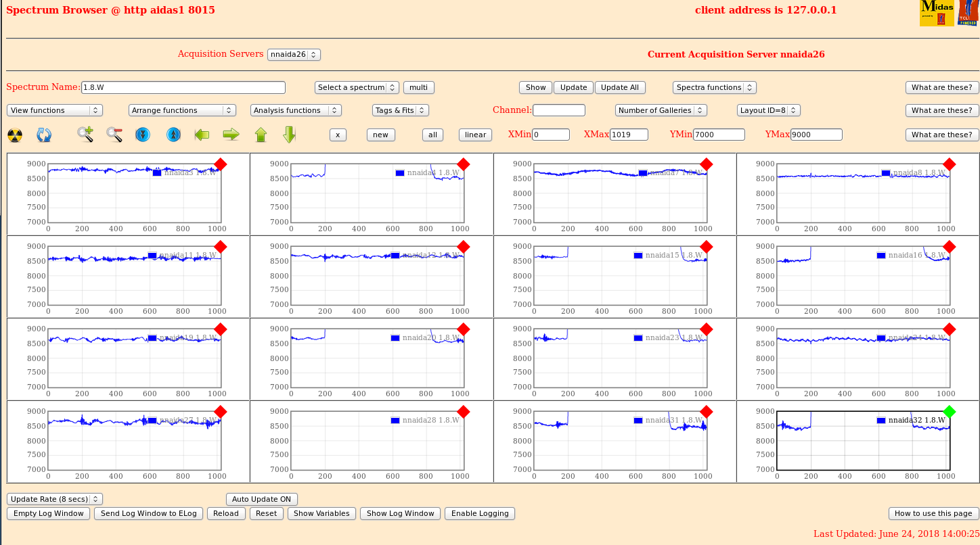Open the Midas logo in the header

937,13
